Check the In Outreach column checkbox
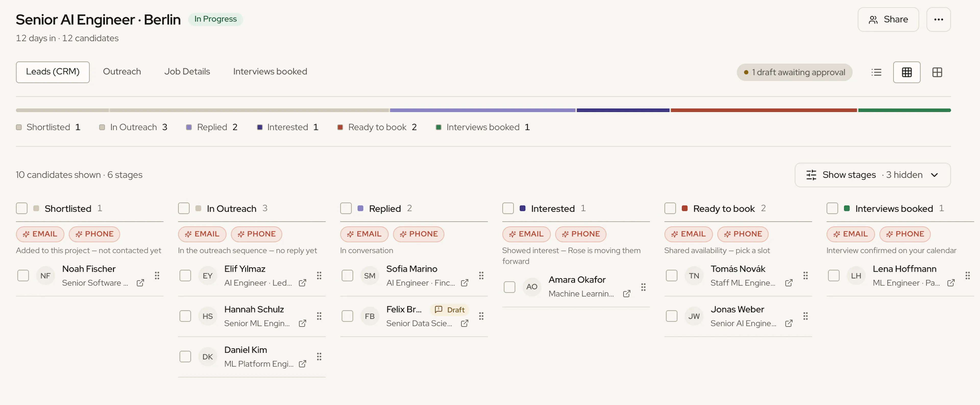The height and width of the screenshot is (405, 980). [x=184, y=208]
